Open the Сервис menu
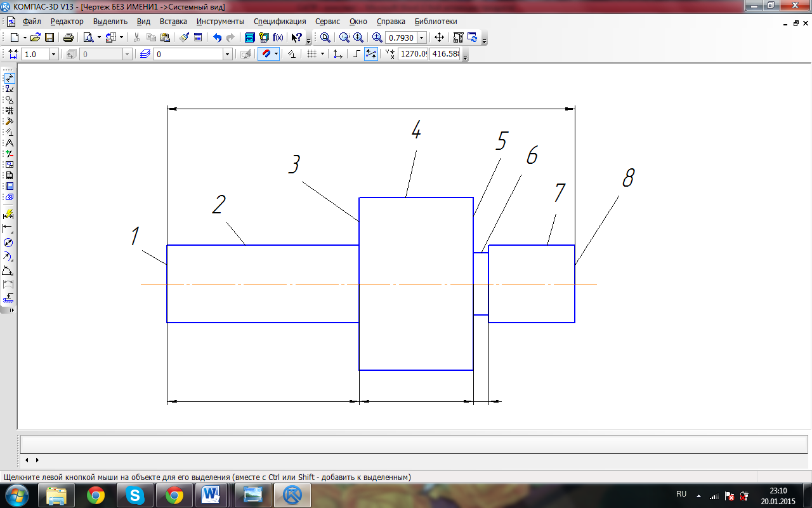The height and width of the screenshot is (508, 812). point(327,21)
